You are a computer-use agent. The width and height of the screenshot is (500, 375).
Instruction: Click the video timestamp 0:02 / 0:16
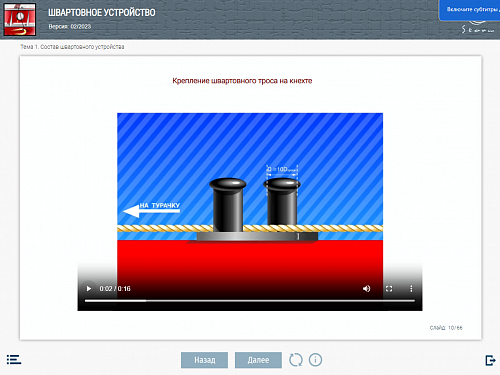pos(115,289)
